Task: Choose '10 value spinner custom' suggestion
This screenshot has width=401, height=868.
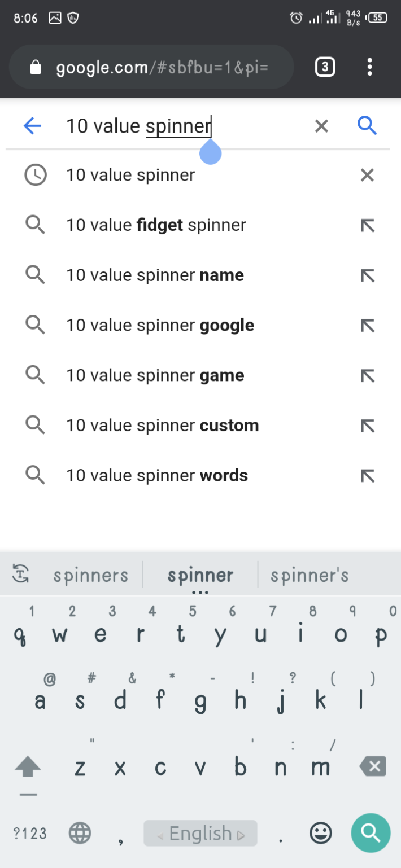Action: point(163,426)
